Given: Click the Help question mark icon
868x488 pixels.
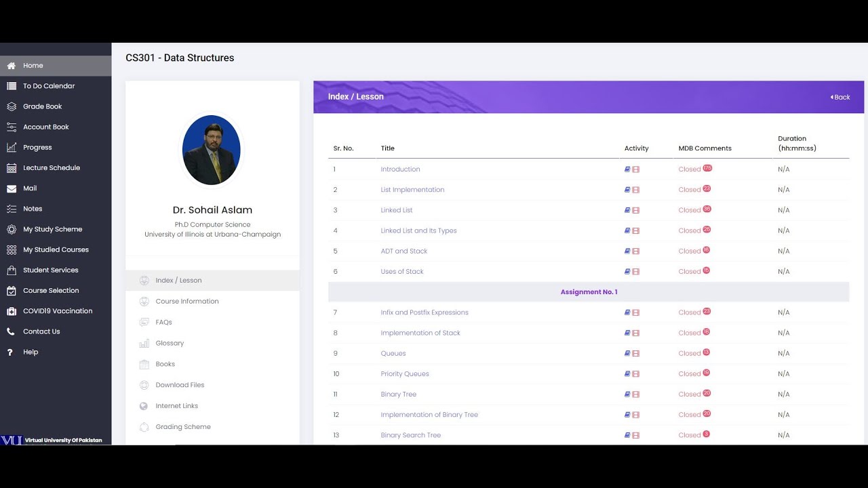Looking at the screenshot, I should click(x=10, y=352).
